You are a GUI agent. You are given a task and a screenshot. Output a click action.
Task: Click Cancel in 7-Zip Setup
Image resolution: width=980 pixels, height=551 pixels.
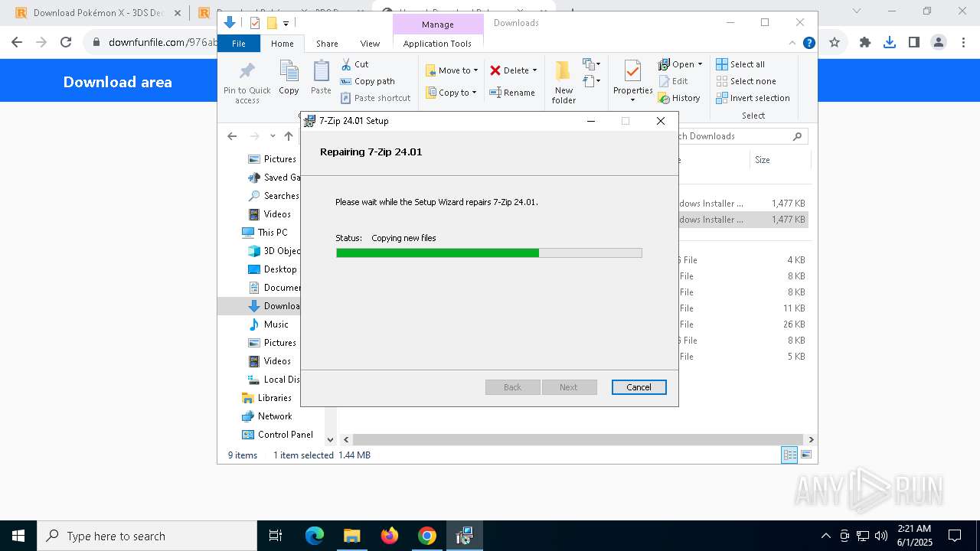click(639, 387)
